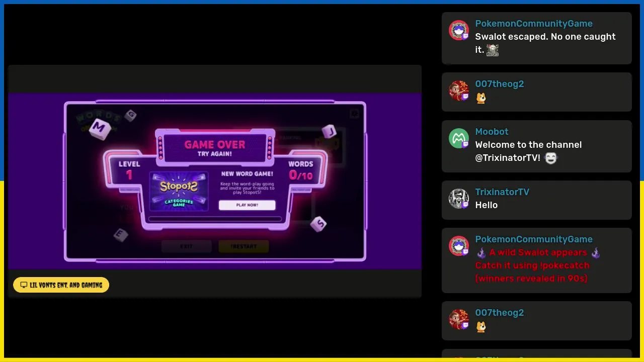Click the dimmed EXIT button
The height and width of the screenshot is (362, 644).
[x=186, y=246]
